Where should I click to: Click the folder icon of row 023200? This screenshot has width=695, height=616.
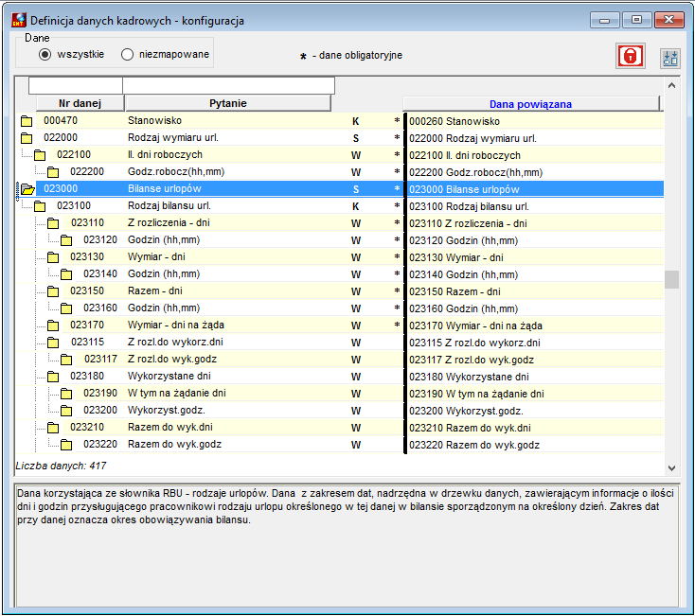click(x=66, y=411)
